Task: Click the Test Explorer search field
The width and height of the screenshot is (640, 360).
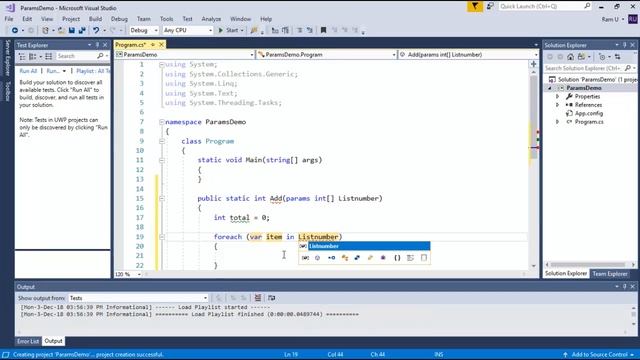Action: point(78,56)
